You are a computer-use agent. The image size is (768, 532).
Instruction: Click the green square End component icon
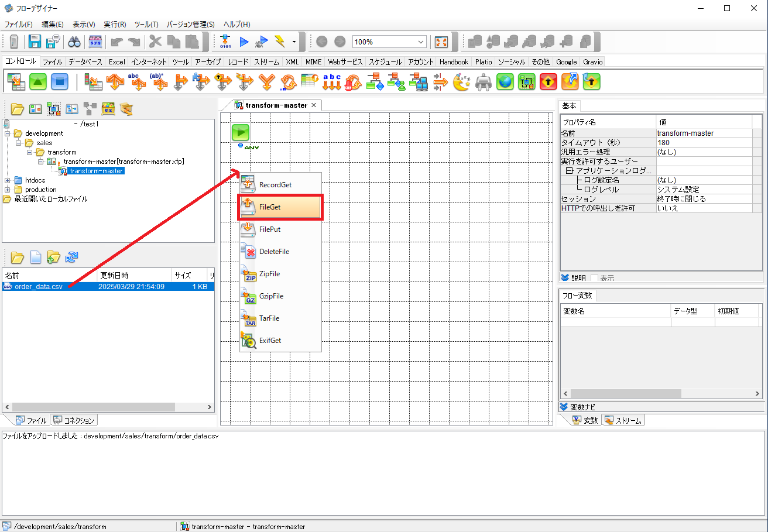pos(37,81)
